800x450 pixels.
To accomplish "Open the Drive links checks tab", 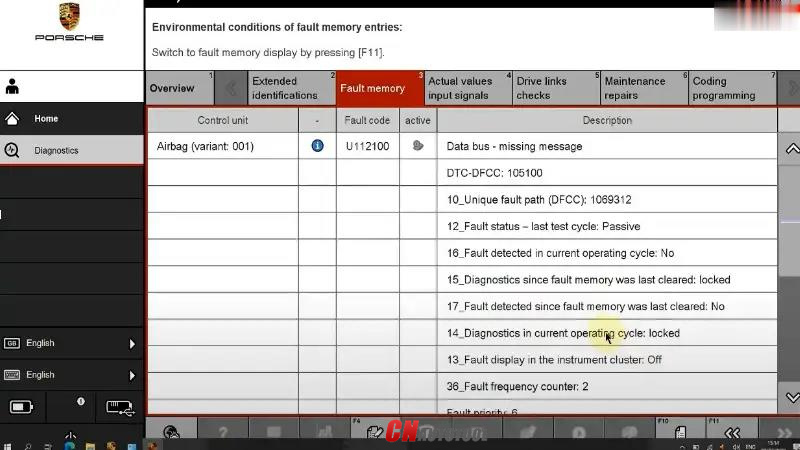I will (556, 88).
